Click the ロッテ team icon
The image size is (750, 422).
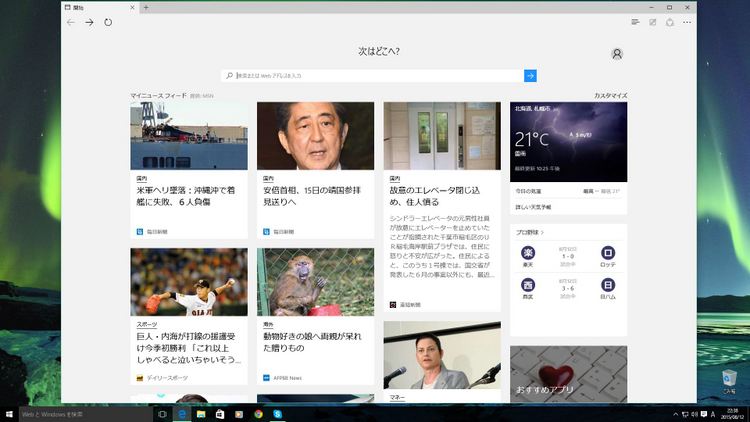pos(607,253)
